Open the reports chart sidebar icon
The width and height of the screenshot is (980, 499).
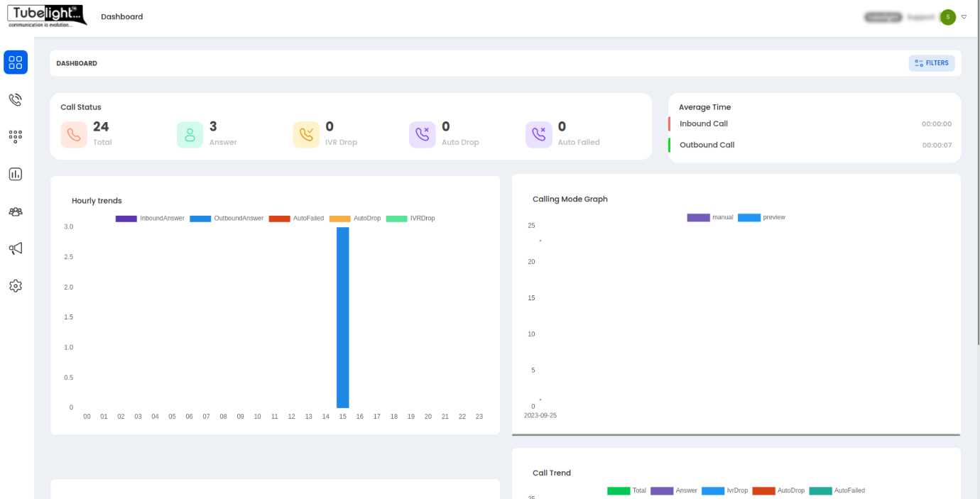pos(16,174)
